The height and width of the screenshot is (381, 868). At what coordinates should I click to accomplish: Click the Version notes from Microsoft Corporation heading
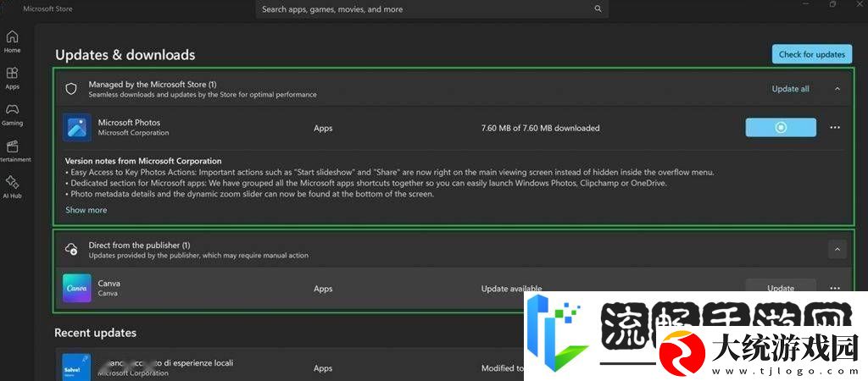point(143,161)
